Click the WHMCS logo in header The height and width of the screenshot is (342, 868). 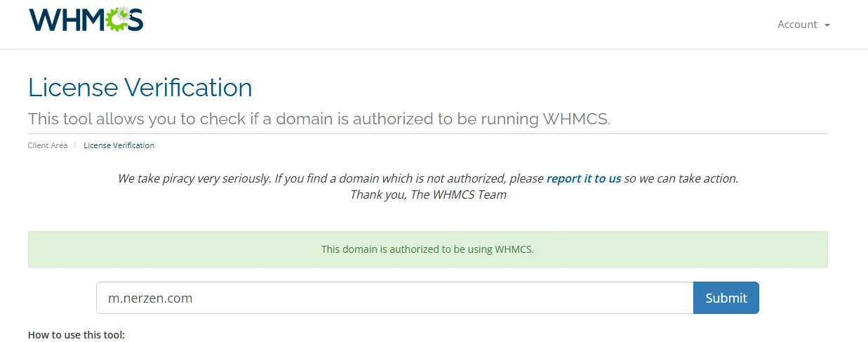(86, 20)
